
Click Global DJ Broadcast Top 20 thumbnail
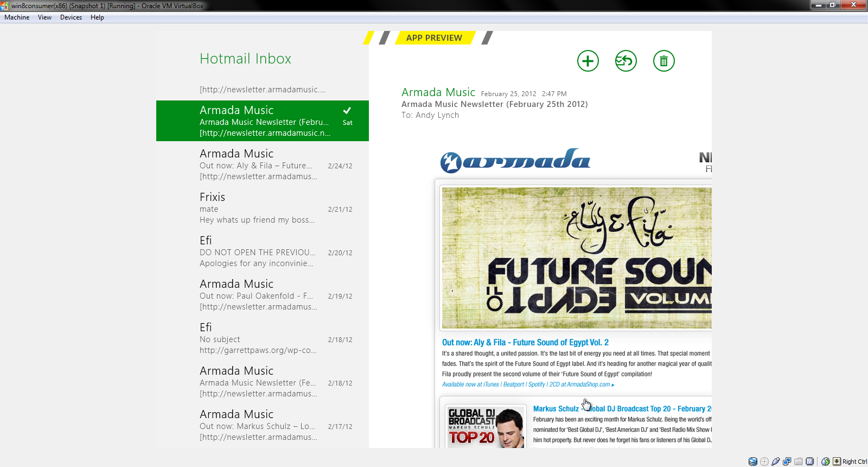486,427
